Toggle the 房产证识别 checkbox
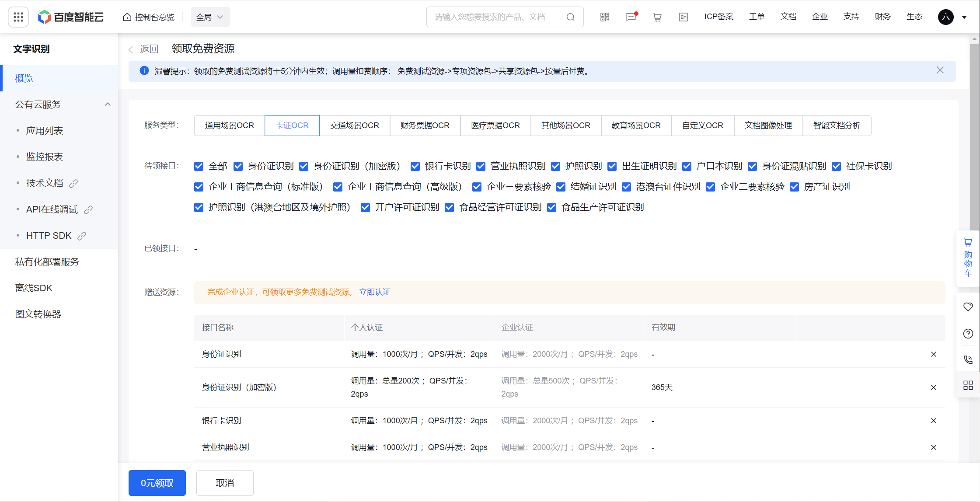 click(x=795, y=187)
